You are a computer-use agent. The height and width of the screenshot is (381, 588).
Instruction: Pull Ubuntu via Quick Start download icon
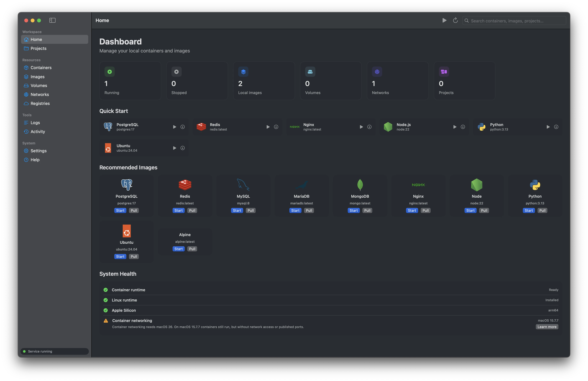(183, 148)
